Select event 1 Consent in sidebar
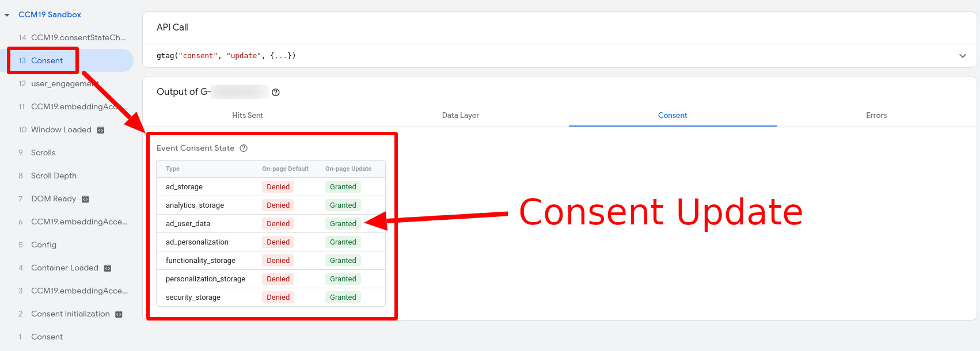980x351 pixels. pos(47,337)
